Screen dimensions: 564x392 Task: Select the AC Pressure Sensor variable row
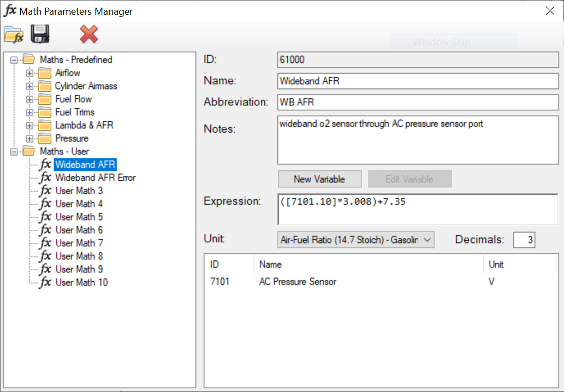pos(381,282)
